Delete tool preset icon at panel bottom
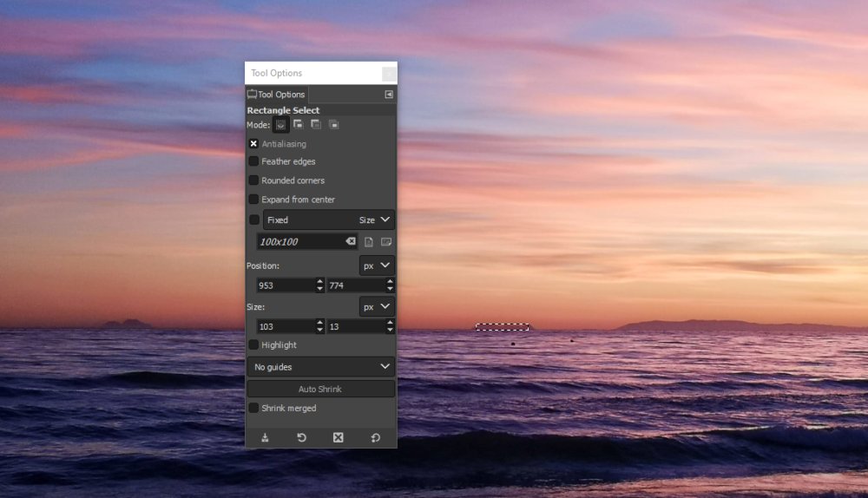This screenshot has width=868, height=498. click(x=339, y=437)
